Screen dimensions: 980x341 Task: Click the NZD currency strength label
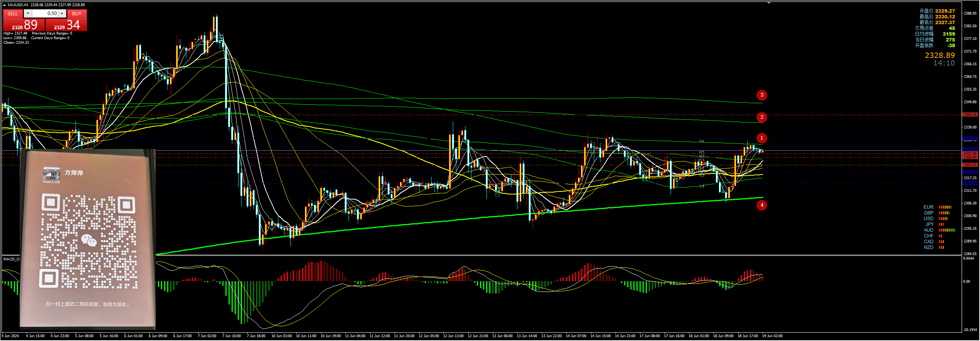[929, 247]
